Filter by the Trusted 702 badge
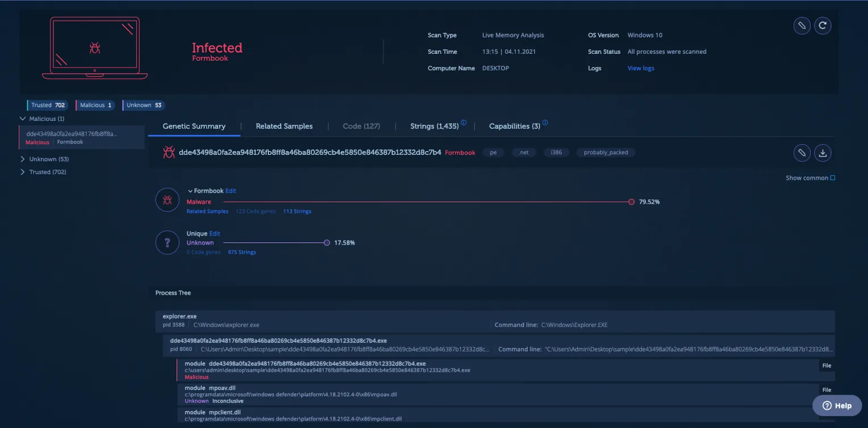The image size is (868, 428). click(x=48, y=105)
